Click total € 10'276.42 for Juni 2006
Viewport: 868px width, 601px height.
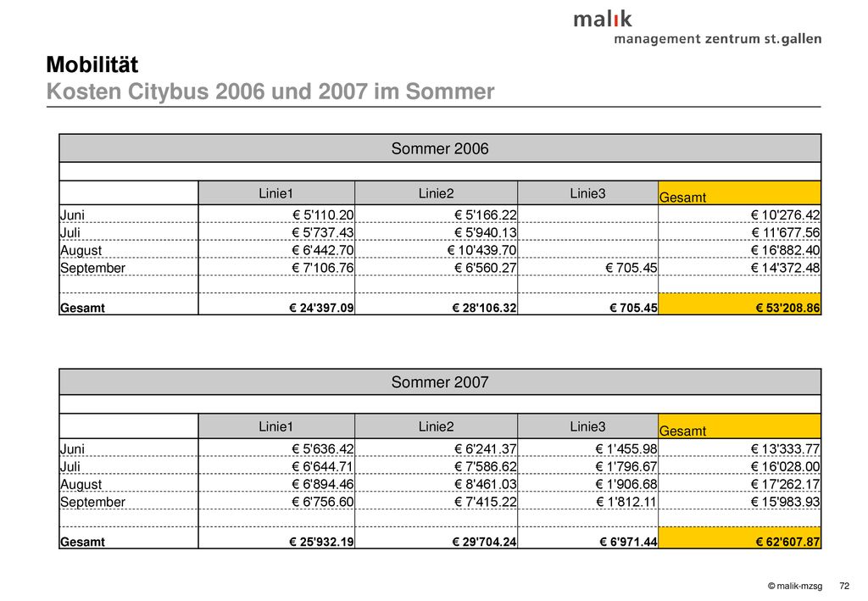[786, 214]
